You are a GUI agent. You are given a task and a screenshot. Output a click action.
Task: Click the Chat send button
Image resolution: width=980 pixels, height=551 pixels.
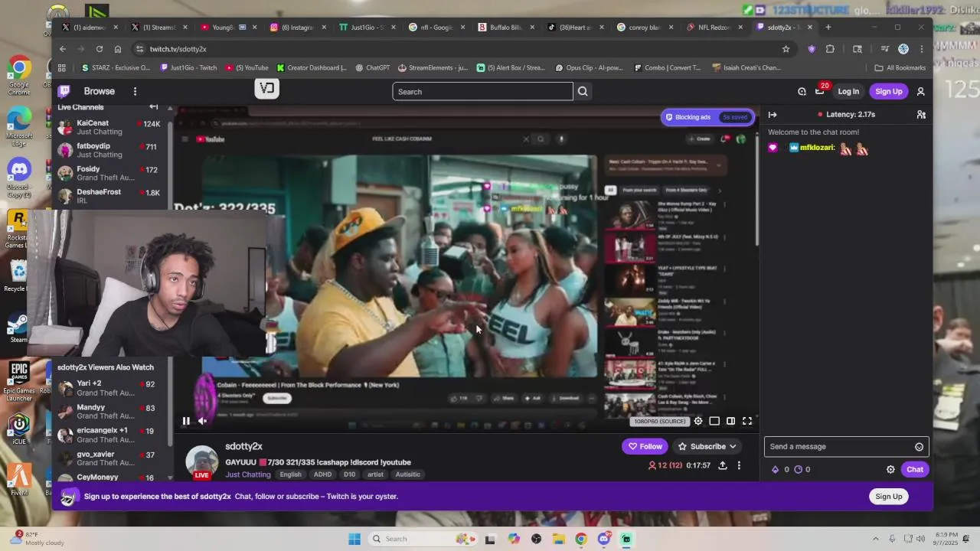tap(915, 469)
